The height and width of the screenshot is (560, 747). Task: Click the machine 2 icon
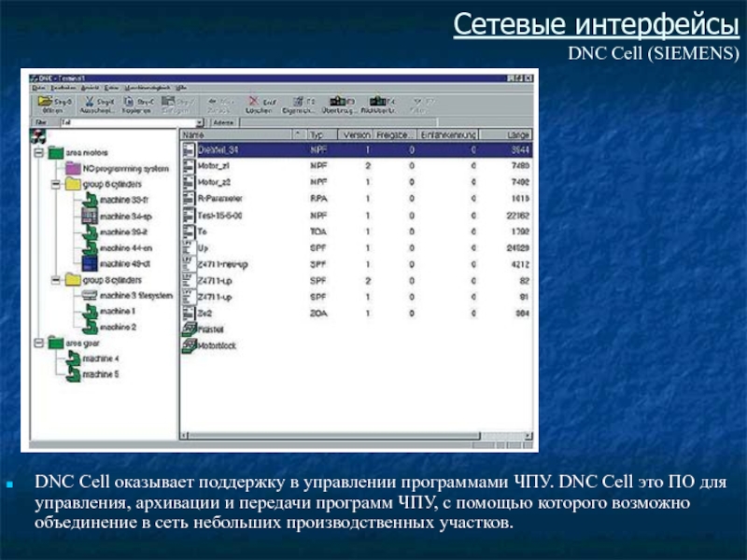(x=90, y=328)
